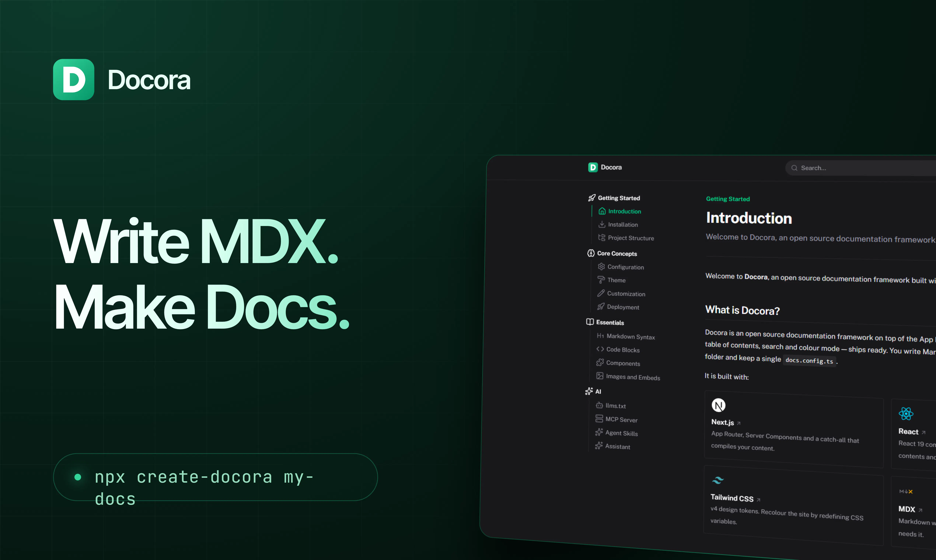Click the large Docora wordmark in the banner
The height and width of the screenshot is (560, 936).
pyautogui.click(x=149, y=80)
